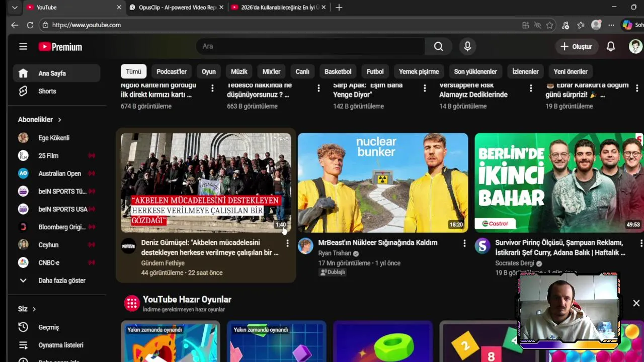
Task: Click the Oluştur create button
Action: (576, 46)
